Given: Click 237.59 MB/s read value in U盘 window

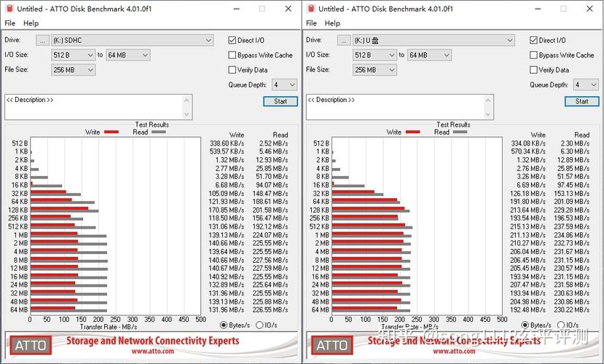Looking at the screenshot, I should (x=571, y=226).
